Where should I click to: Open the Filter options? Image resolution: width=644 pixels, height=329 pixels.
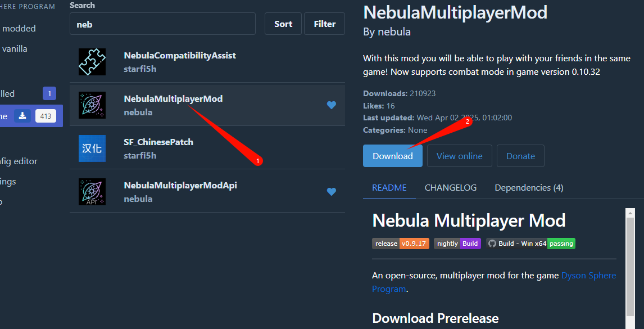324,24
